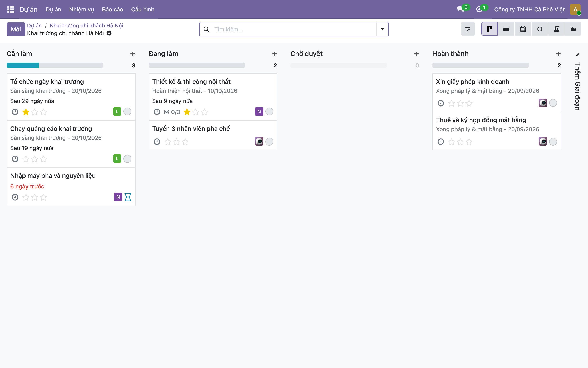Open state dropdown on Tuyển 3 nhân viên card
This screenshot has width=588, height=368.
pyautogui.click(x=269, y=141)
